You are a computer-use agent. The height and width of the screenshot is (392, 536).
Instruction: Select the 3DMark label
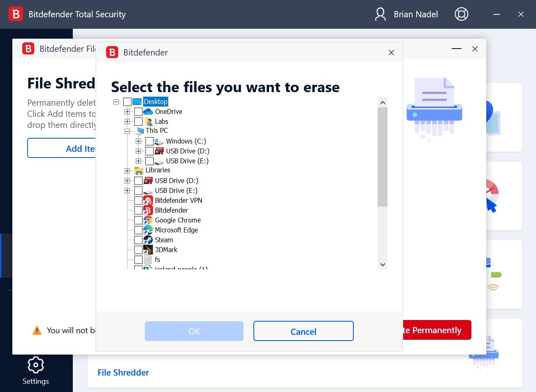click(166, 250)
